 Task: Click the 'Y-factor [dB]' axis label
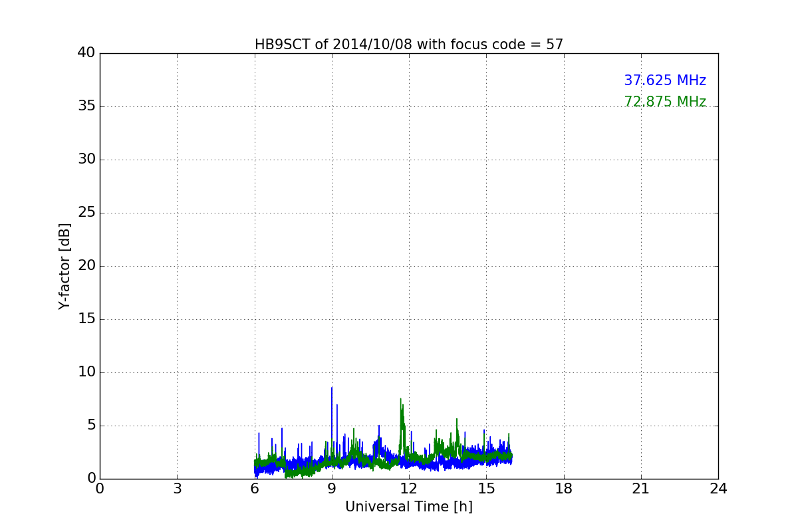(x=65, y=266)
